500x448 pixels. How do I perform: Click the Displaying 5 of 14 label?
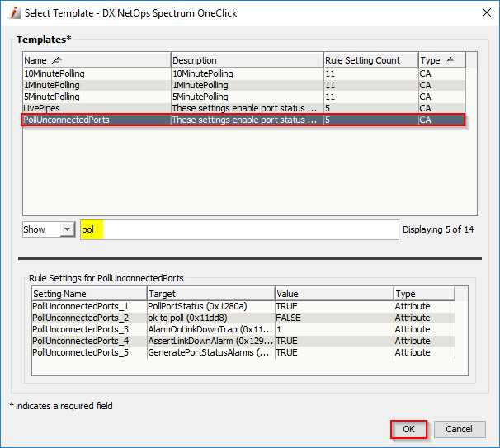pos(438,229)
